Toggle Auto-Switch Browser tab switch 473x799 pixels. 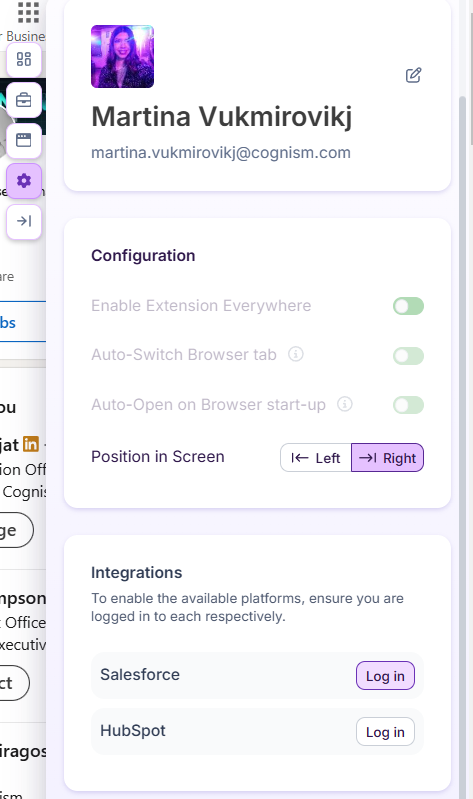click(408, 356)
